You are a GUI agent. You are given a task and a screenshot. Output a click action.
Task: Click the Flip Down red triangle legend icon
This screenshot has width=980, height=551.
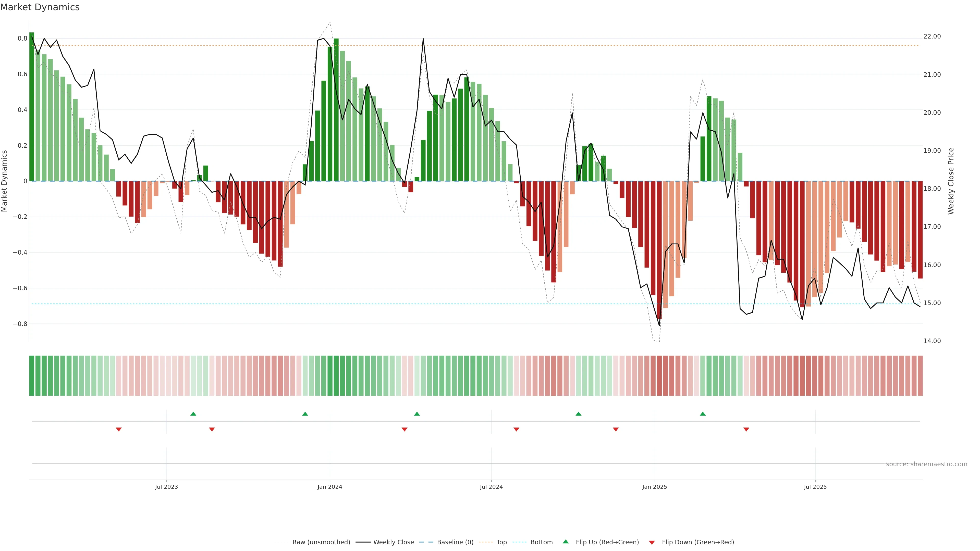652,543
